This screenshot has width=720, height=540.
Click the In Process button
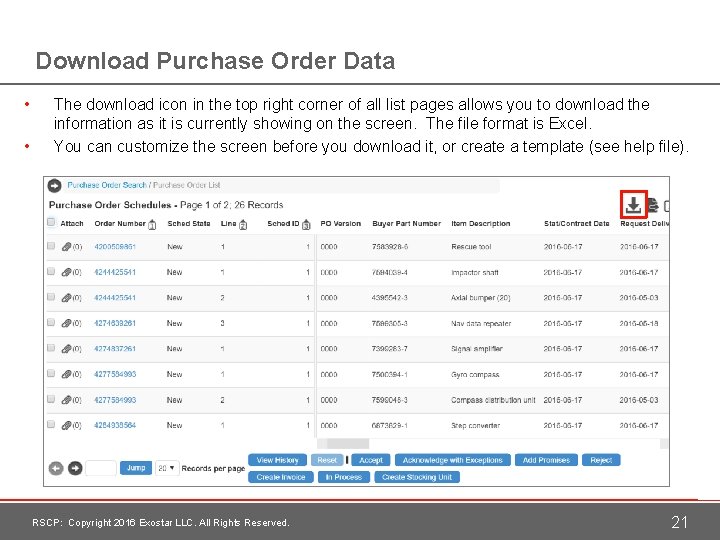(x=344, y=477)
